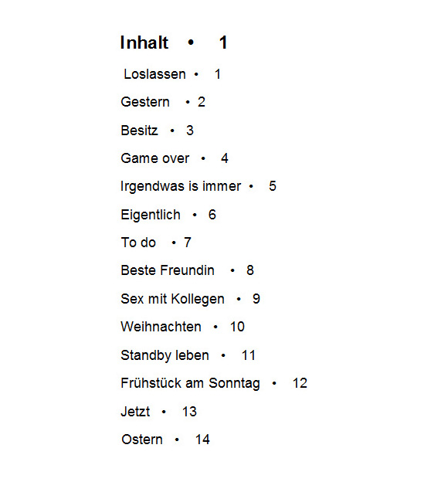This screenshot has height=482, width=448.
Task: Click page number 10 next to Weihnachten
Action: point(237,327)
